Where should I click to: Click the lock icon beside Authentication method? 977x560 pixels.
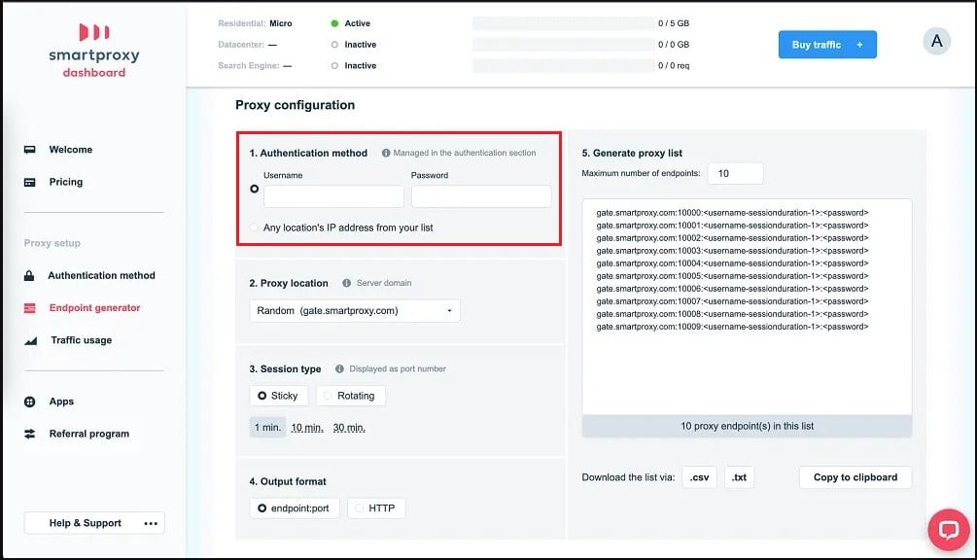point(28,275)
